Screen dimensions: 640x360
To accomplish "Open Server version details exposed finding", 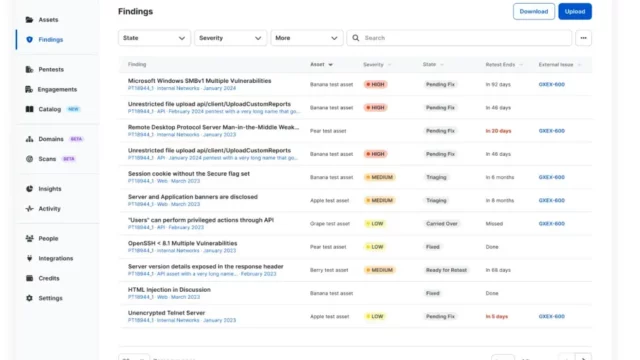I will pos(205,267).
